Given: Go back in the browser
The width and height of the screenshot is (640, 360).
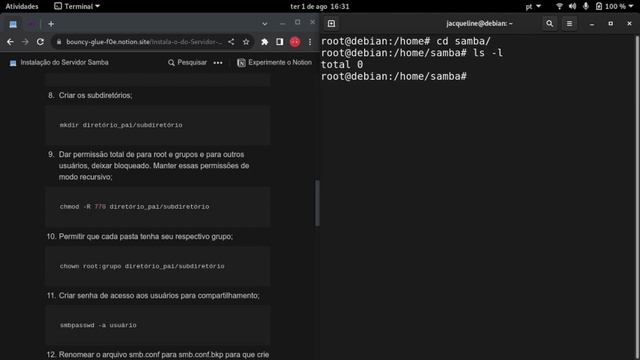Looking at the screenshot, I should pyautogui.click(x=10, y=42).
